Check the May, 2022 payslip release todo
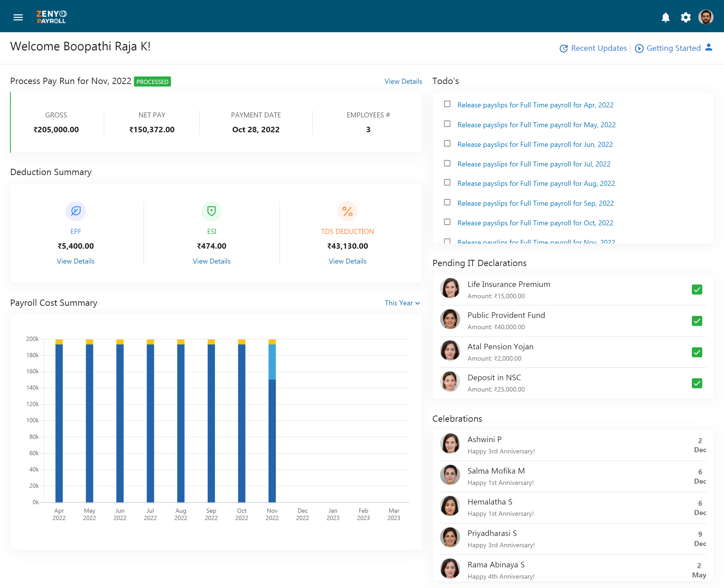The height and width of the screenshot is (588, 724). point(447,124)
